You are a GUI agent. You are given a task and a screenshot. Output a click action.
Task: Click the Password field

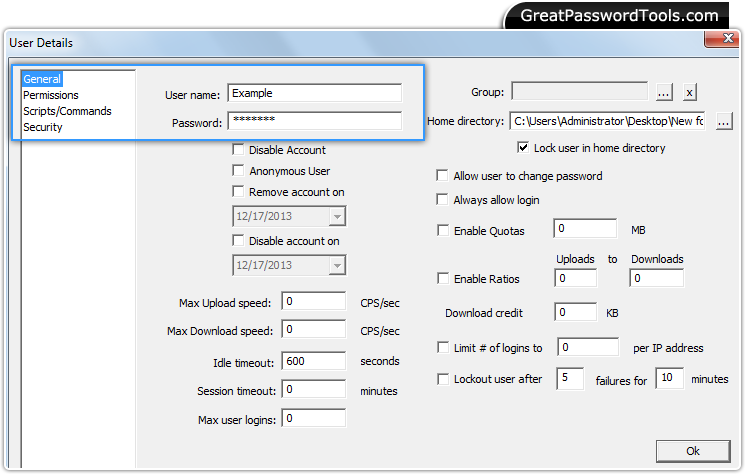coord(315,121)
